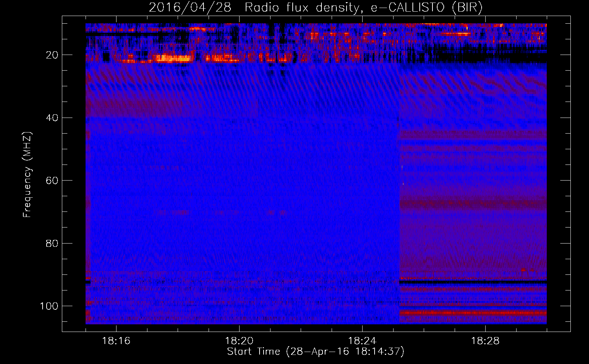Click the 40 frequency tick label
The height and width of the screenshot is (364, 589).
pos(52,118)
